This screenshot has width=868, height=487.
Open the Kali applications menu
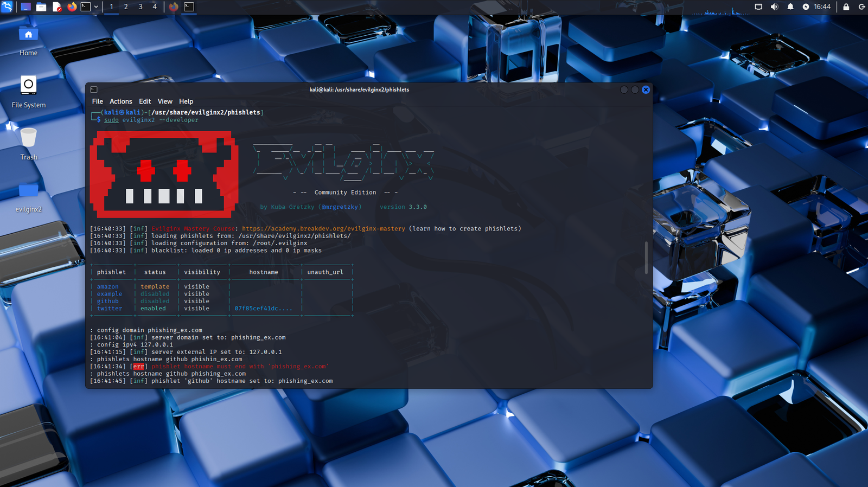[x=7, y=7]
